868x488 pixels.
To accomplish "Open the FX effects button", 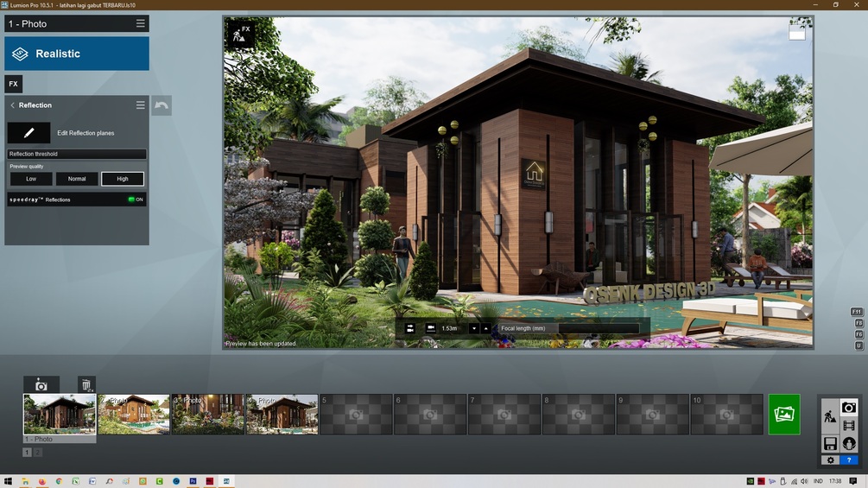I will tap(13, 84).
